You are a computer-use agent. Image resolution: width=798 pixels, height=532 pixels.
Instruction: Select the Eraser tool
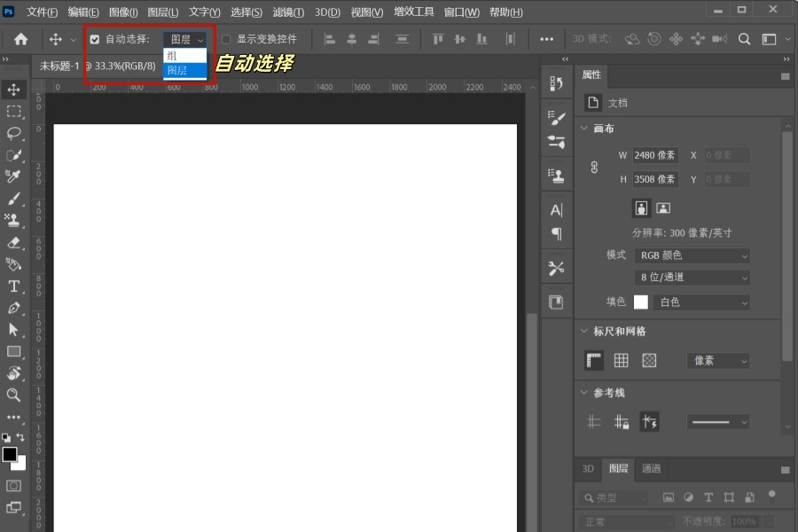pyautogui.click(x=13, y=242)
